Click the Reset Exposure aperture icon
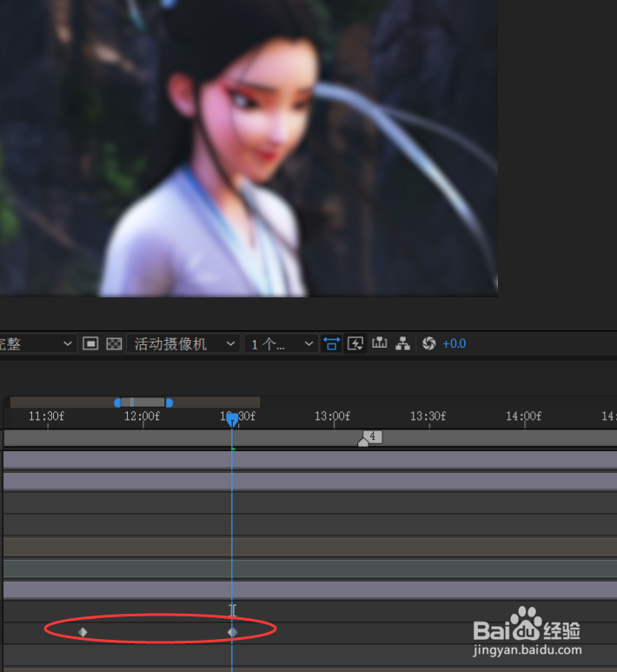617x672 pixels. (x=429, y=343)
